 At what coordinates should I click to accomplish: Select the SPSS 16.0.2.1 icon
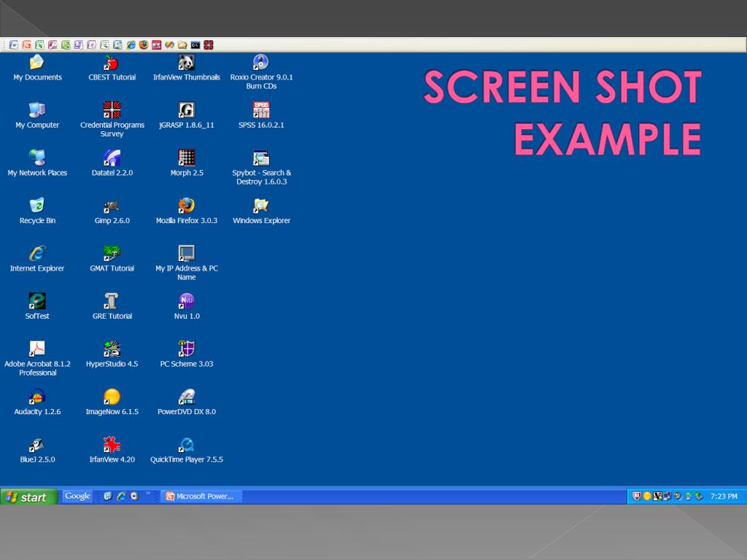261,116
